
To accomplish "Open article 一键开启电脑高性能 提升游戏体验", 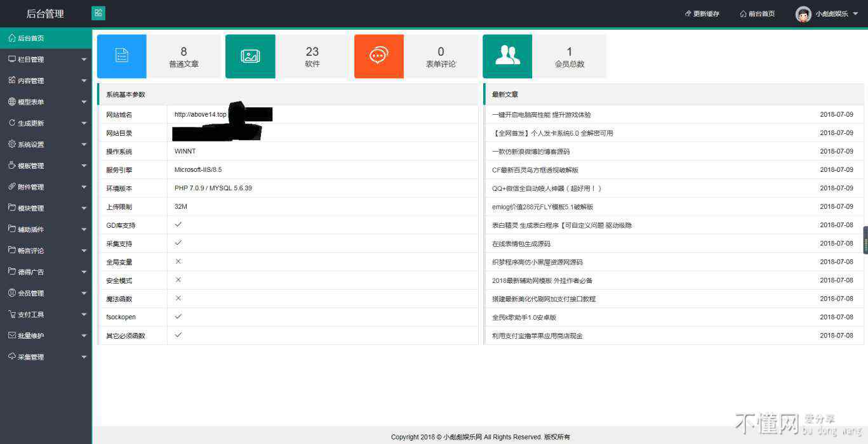I will (x=541, y=115).
